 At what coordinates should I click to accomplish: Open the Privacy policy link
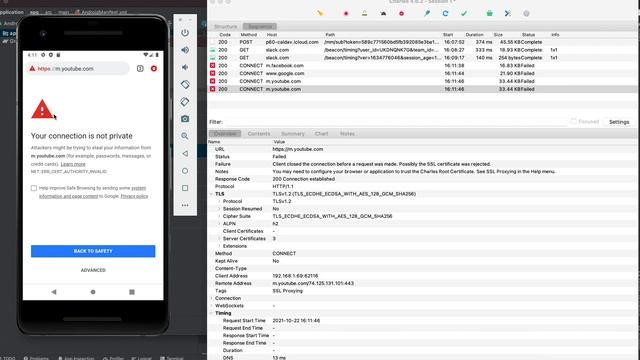click(x=134, y=196)
